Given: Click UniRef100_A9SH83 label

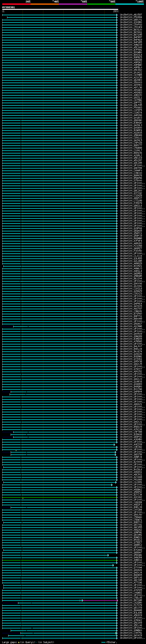Looking at the screenshot, I should point(131,93).
